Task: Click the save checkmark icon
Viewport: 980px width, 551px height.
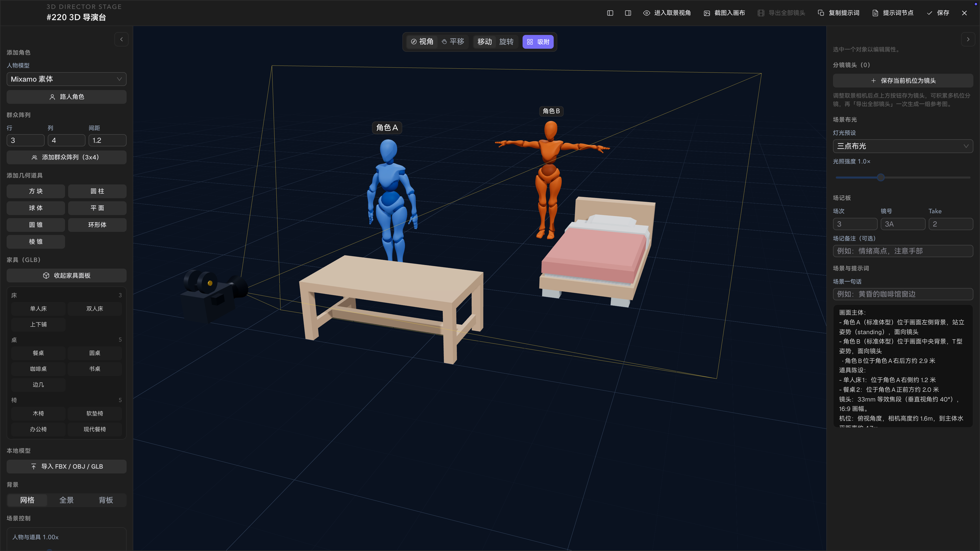Action: coord(929,13)
